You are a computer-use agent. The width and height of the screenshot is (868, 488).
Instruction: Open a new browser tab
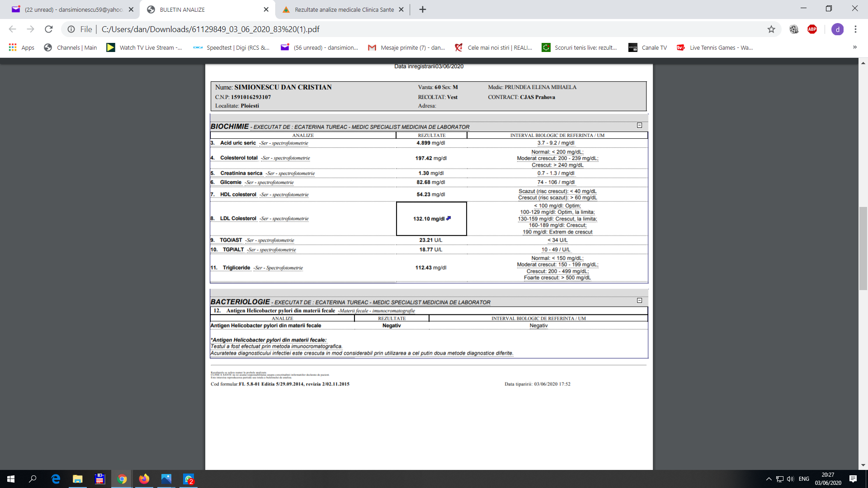pyautogui.click(x=423, y=9)
